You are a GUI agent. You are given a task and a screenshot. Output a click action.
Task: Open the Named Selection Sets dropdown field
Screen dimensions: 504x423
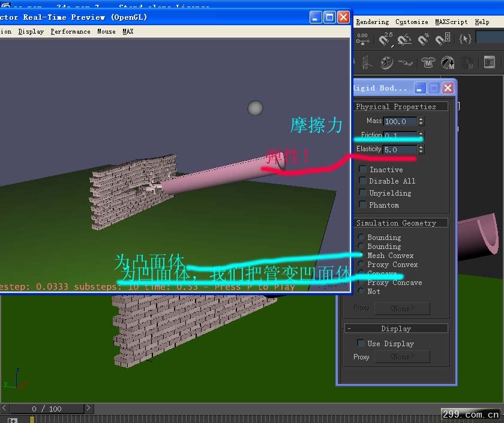(490, 38)
